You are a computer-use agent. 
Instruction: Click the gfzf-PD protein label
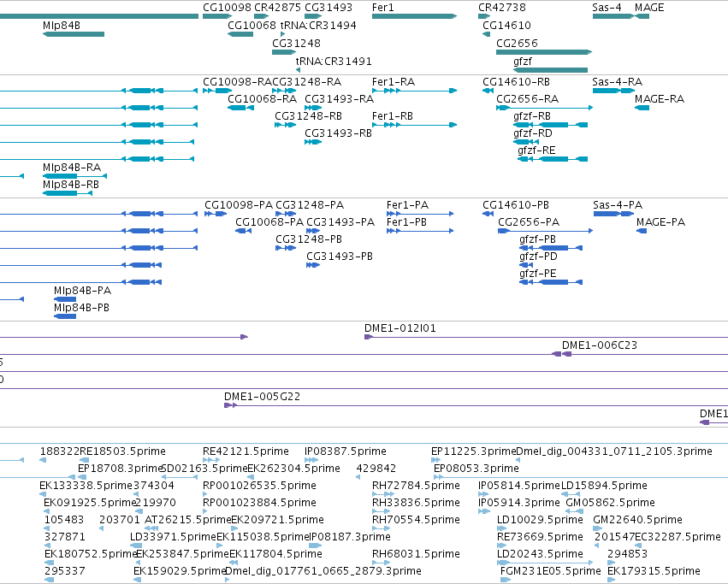[538, 257]
